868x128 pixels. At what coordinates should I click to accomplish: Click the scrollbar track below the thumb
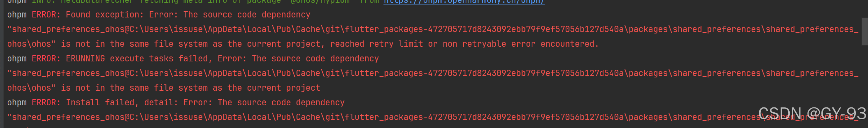click(865, 87)
